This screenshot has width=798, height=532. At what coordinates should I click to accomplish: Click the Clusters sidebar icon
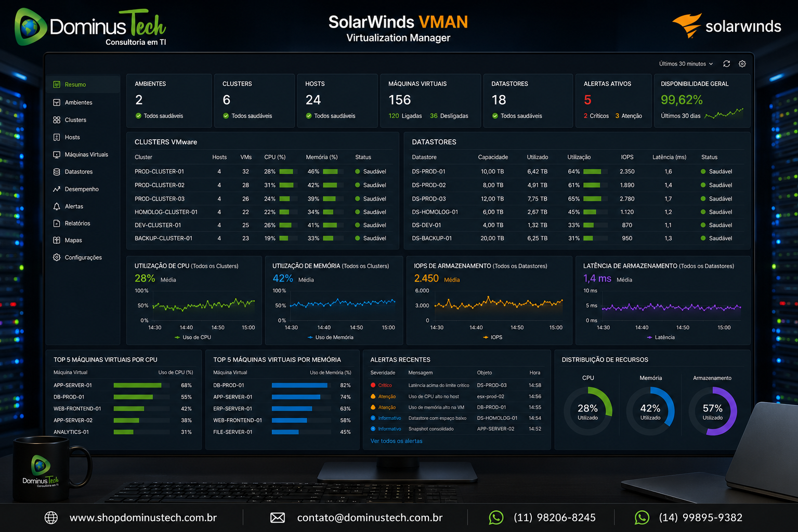click(x=57, y=120)
